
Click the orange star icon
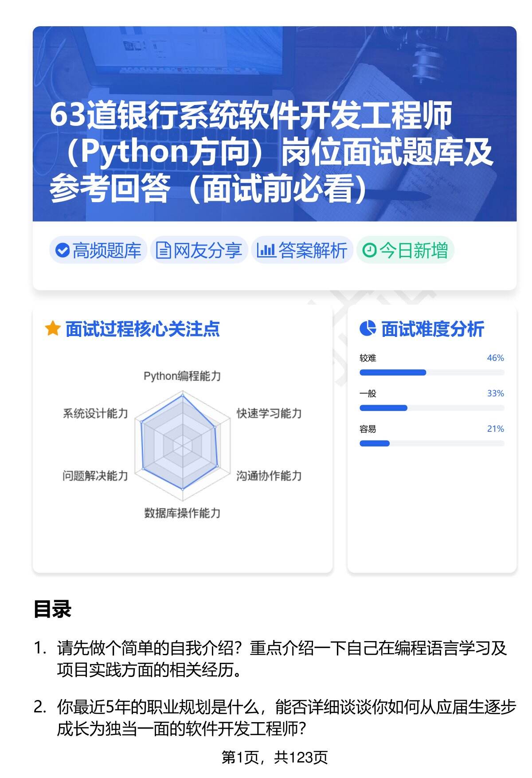click(52, 329)
